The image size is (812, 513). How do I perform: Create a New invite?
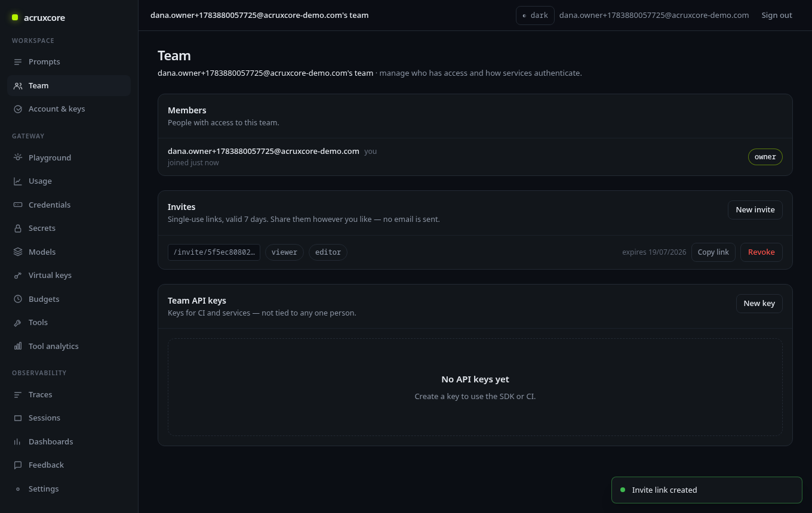(x=755, y=210)
